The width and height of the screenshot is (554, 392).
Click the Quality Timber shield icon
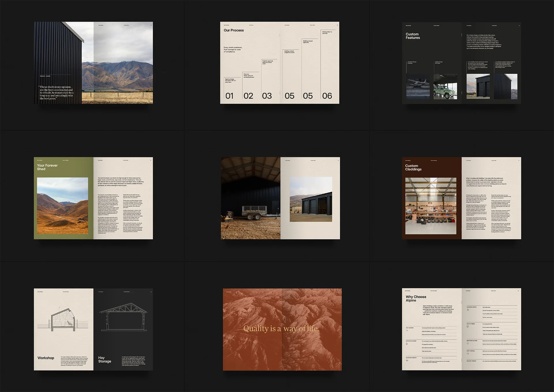(x=468, y=326)
